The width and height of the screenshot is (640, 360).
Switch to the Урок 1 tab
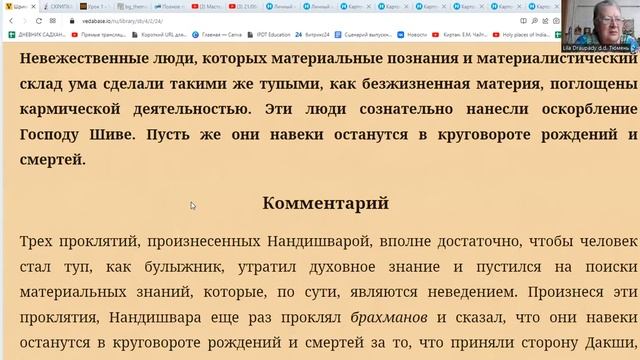coord(95,7)
